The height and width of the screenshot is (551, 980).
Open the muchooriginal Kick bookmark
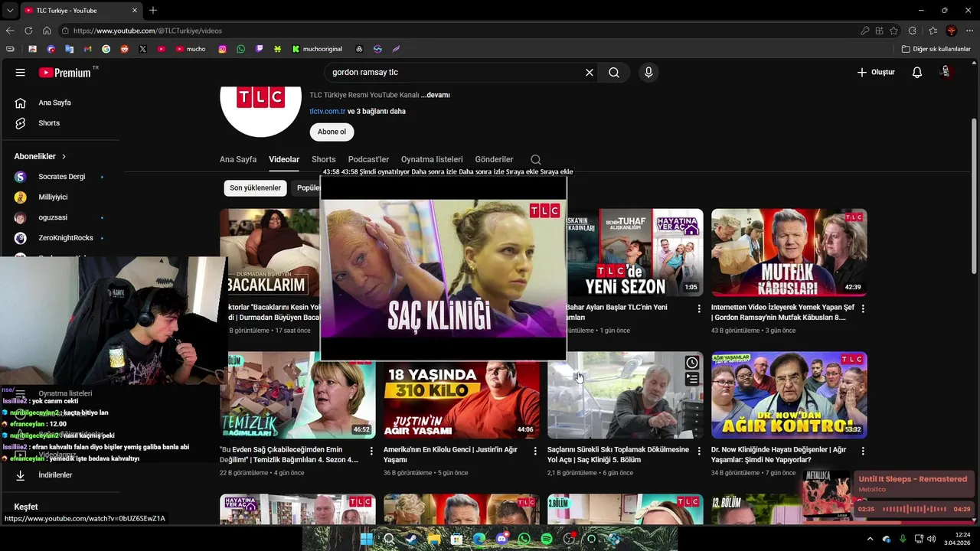click(317, 49)
